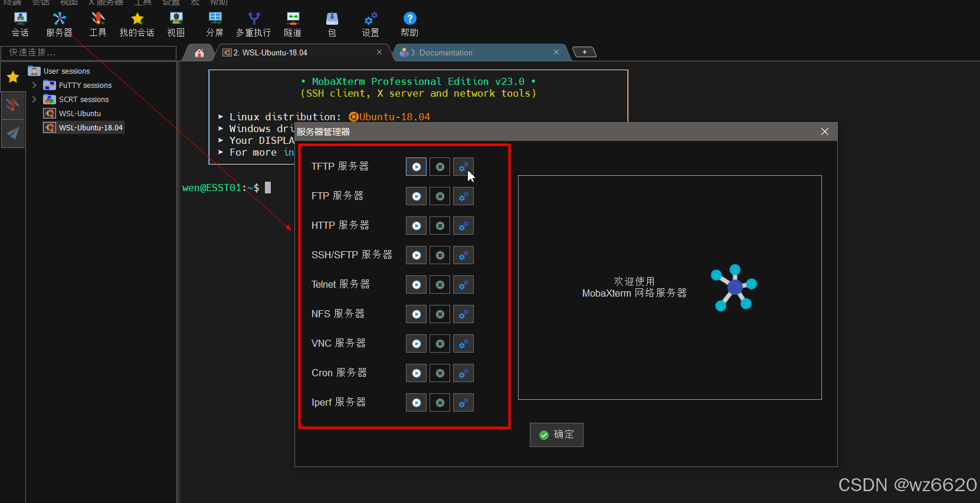Open the 包 packages toolbar button

[332, 25]
